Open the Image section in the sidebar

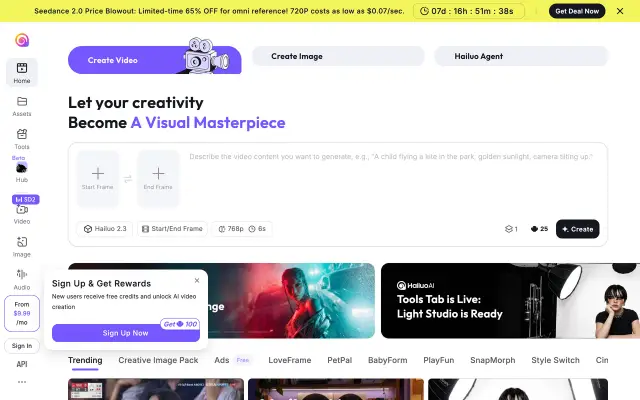(22, 247)
